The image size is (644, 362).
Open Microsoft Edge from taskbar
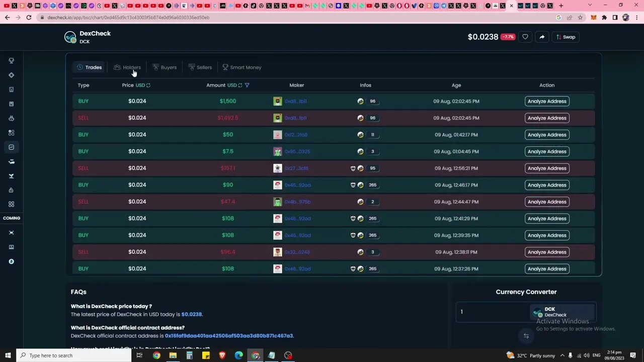[x=239, y=355]
